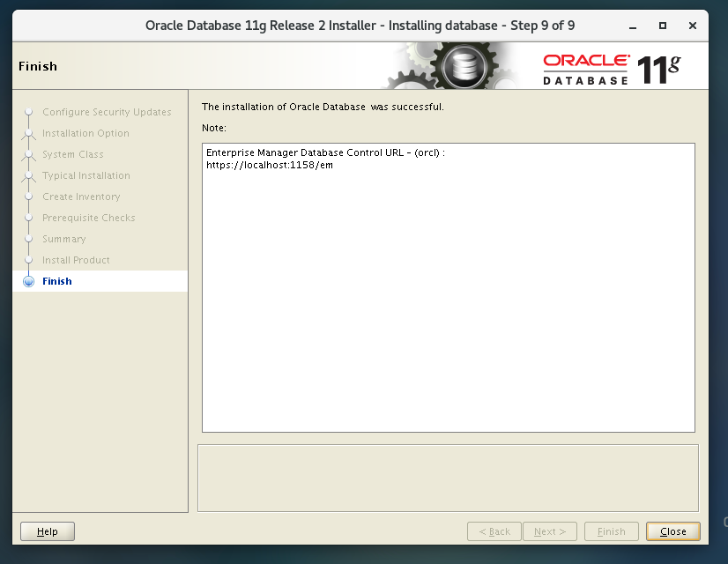
Task: Click the Finish heading in the banner
Action: pos(38,66)
